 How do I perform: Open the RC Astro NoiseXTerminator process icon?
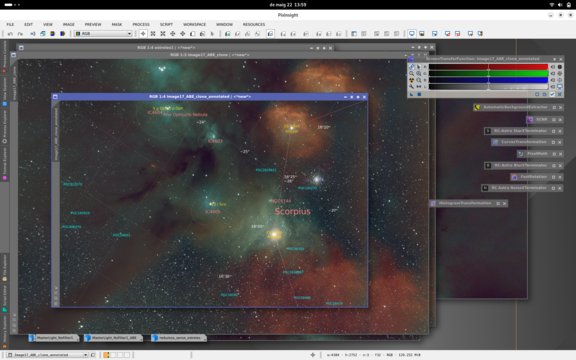(x=485, y=188)
